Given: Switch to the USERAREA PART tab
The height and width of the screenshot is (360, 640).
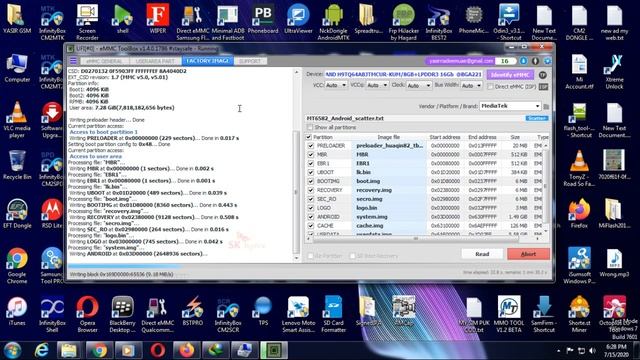Looking at the screenshot, I should 155,61.
